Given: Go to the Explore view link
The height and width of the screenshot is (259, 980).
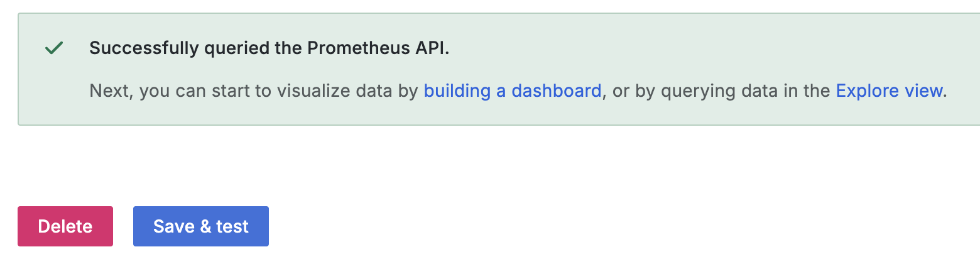Looking at the screenshot, I should 889,91.
